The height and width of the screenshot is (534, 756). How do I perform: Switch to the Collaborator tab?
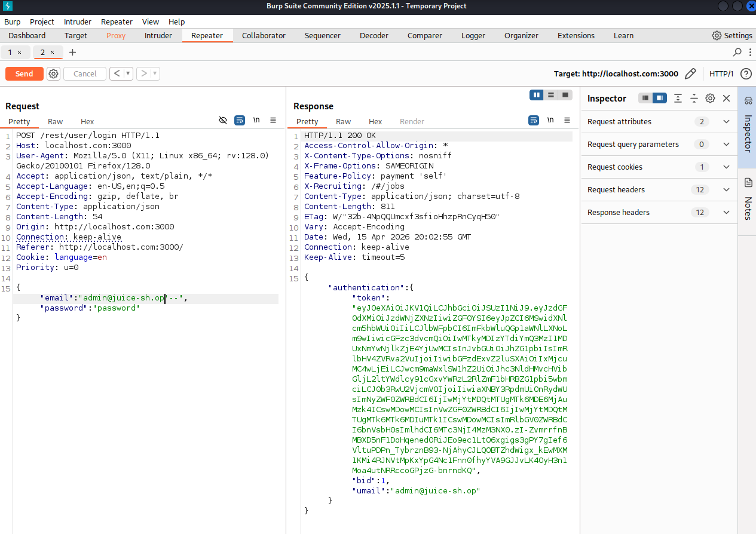point(264,35)
